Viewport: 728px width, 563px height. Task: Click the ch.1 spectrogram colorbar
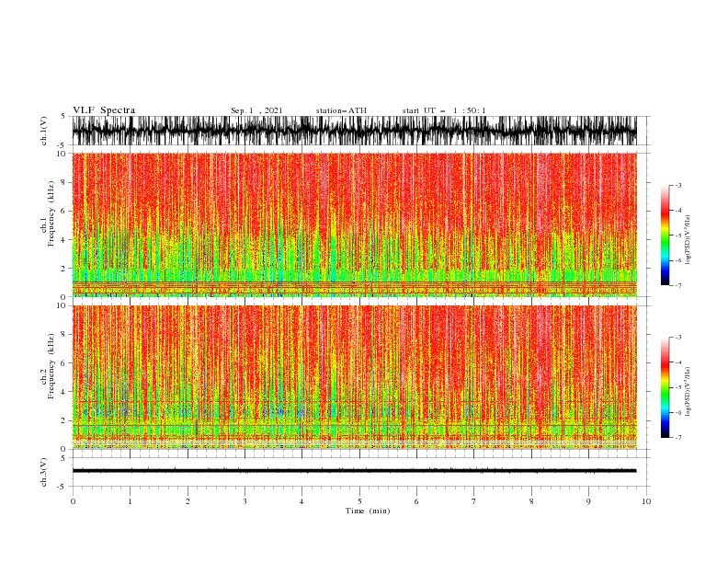click(665, 235)
